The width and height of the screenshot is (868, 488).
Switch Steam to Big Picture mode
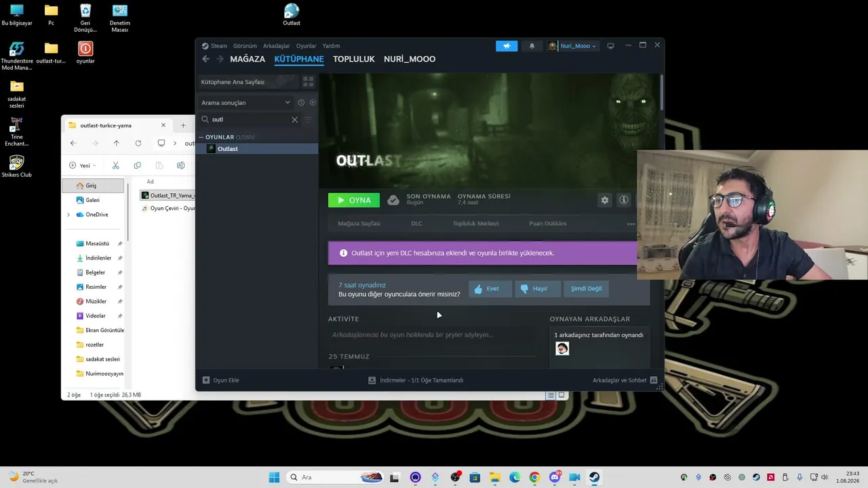pos(610,46)
